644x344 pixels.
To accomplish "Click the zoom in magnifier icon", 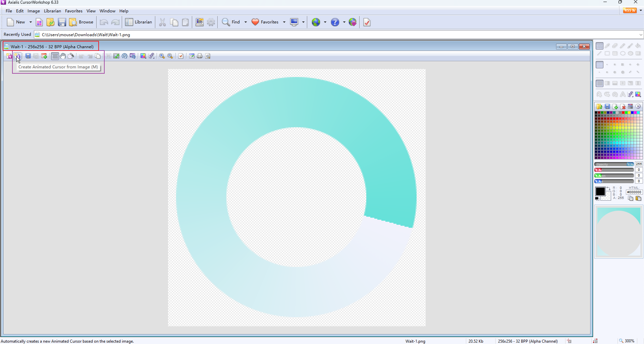I will [x=162, y=56].
